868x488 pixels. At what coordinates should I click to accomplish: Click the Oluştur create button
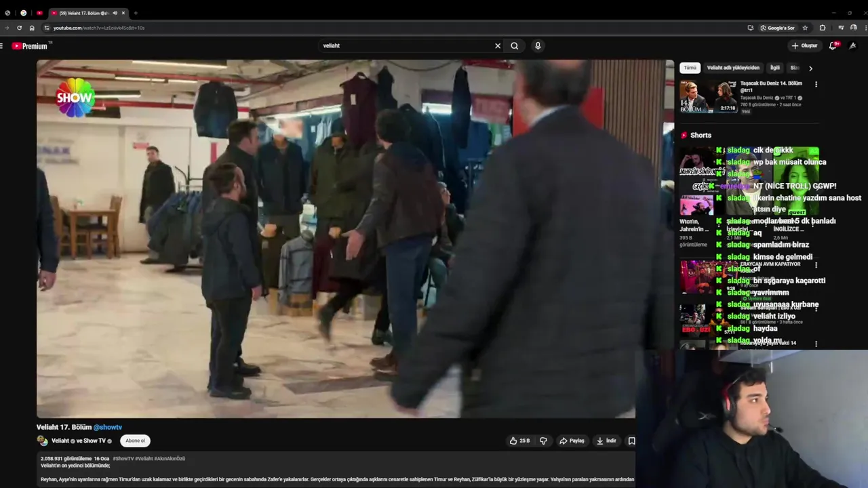pyautogui.click(x=805, y=46)
